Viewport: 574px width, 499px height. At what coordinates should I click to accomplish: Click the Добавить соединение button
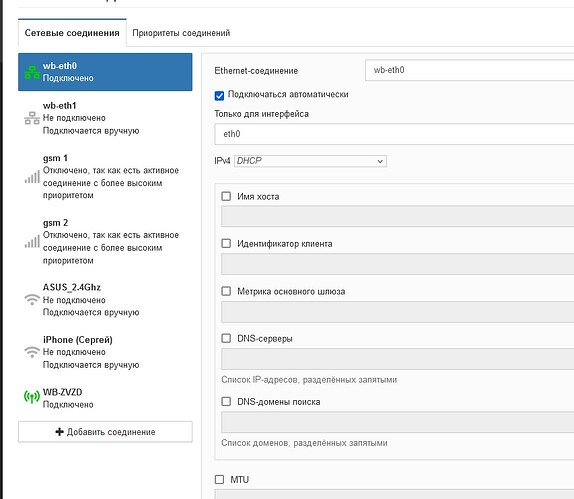click(105, 432)
